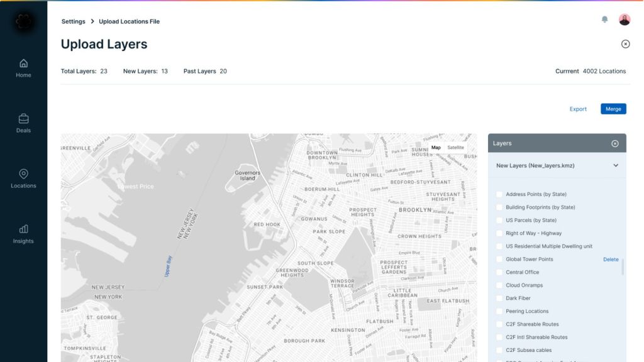Go to Locations pin icon
The image size is (644, 362).
point(23,174)
